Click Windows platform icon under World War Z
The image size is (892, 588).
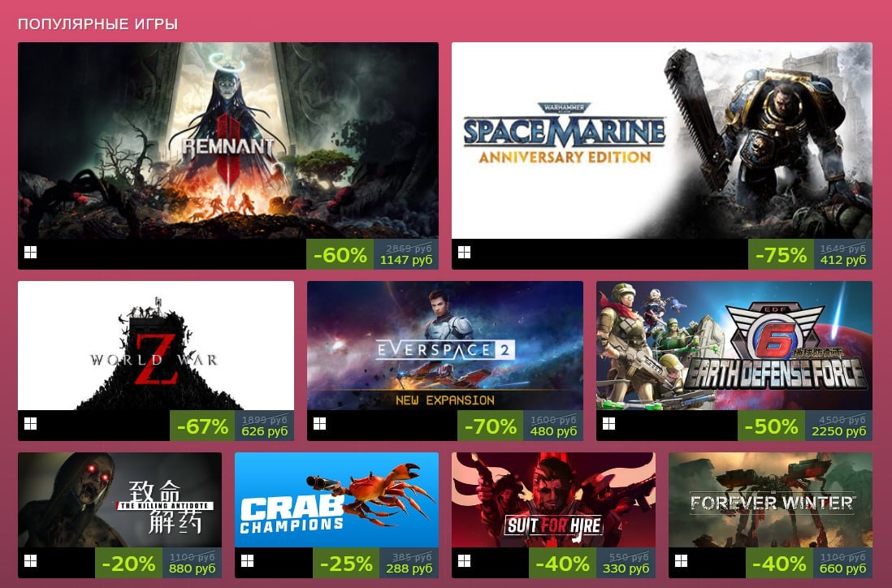tap(31, 424)
